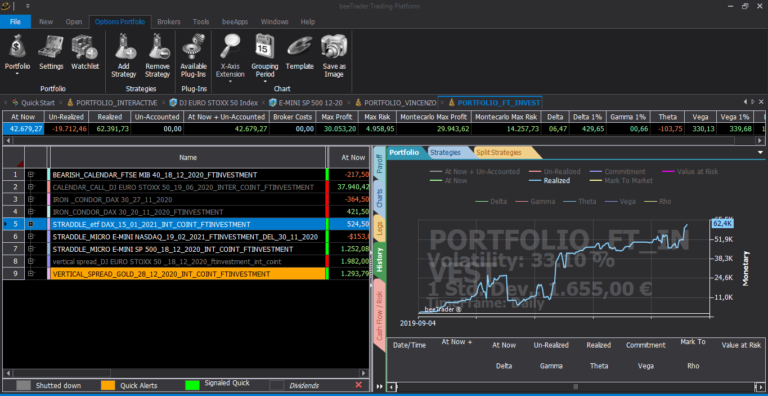Viewport: 768px width, 396px height.
Task: Open portfolio Settings icon in ribbon
Action: [51, 47]
